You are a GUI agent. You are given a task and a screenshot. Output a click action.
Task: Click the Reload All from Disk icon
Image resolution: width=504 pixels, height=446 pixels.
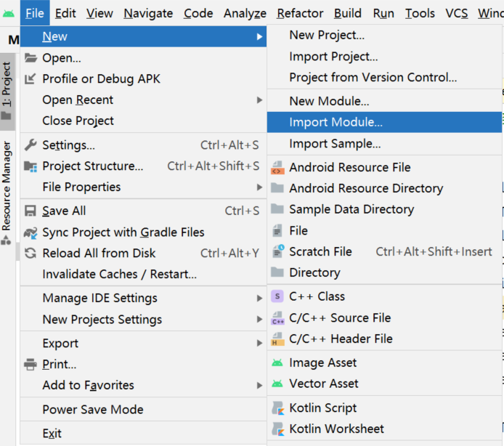[31, 254]
